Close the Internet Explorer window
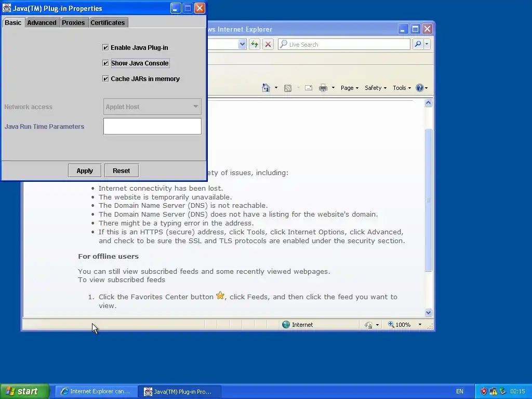Viewport: 532px width, 399px height. pyautogui.click(x=427, y=29)
